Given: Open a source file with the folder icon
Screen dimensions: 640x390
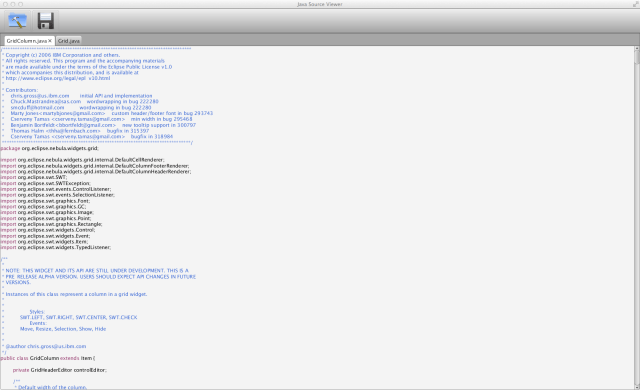Looking at the screenshot, I should [x=17, y=21].
